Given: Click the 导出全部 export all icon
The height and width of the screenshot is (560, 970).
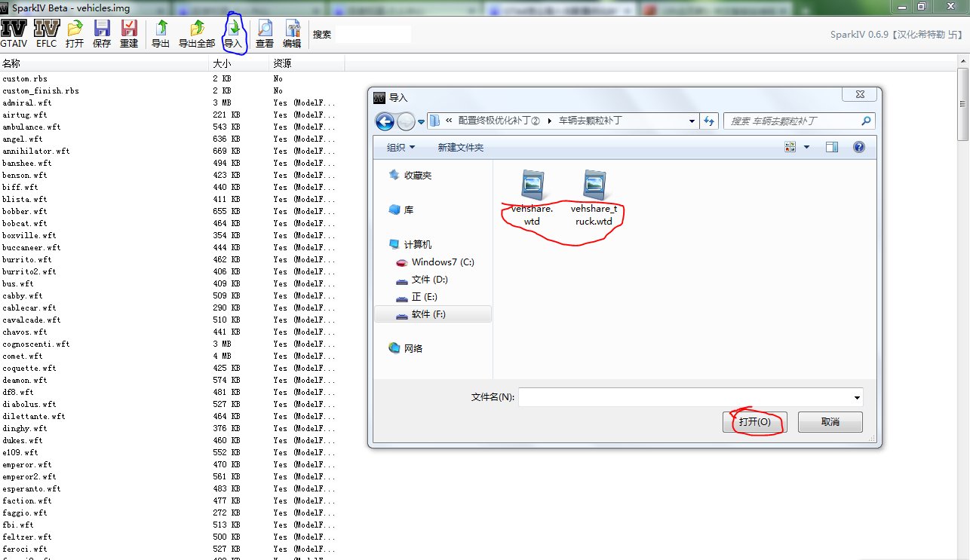Looking at the screenshot, I should point(197,34).
